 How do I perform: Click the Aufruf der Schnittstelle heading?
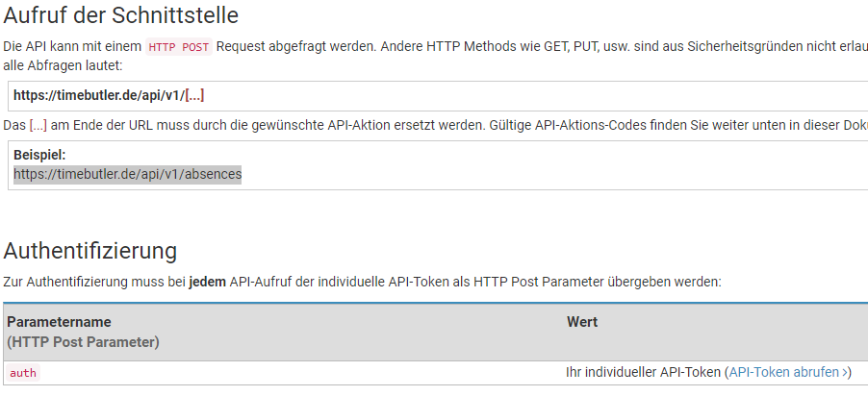tap(120, 15)
